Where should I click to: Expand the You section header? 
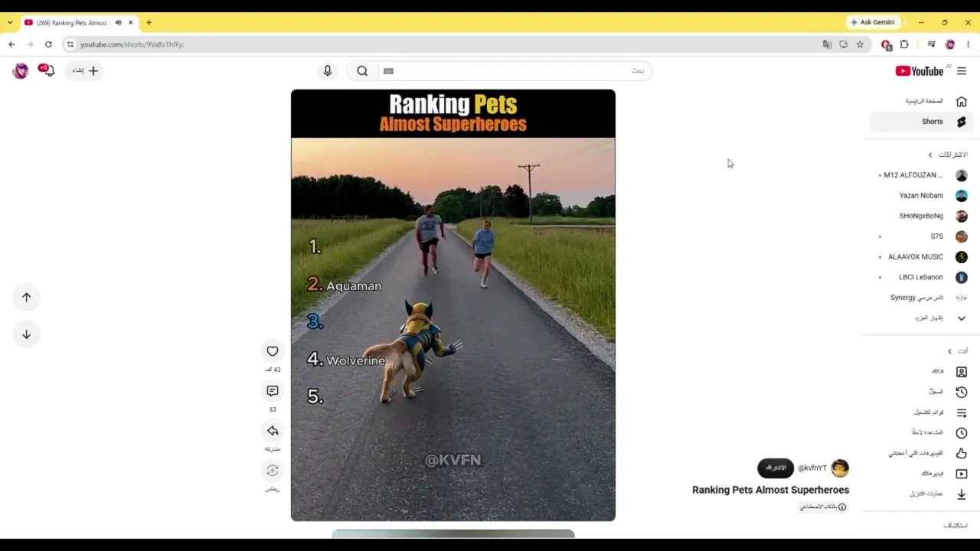coord(958,351)
